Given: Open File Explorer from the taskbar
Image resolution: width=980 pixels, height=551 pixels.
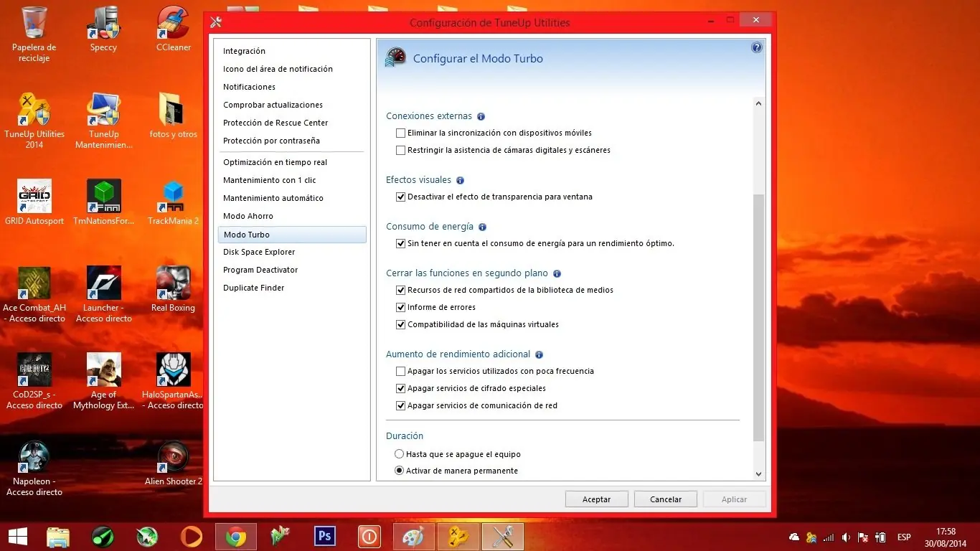Looking at the screenshot, I should [x=58, y=537].
